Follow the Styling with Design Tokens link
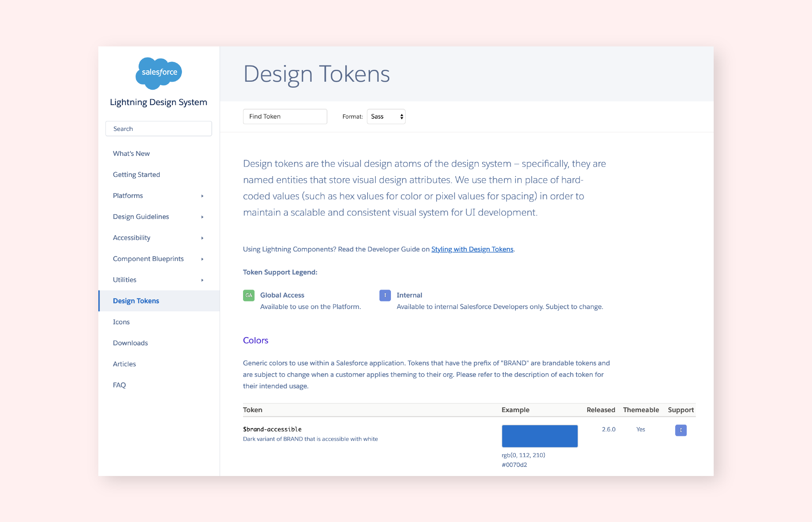This screenshot has width=812, height=522. tap(472, 249)
